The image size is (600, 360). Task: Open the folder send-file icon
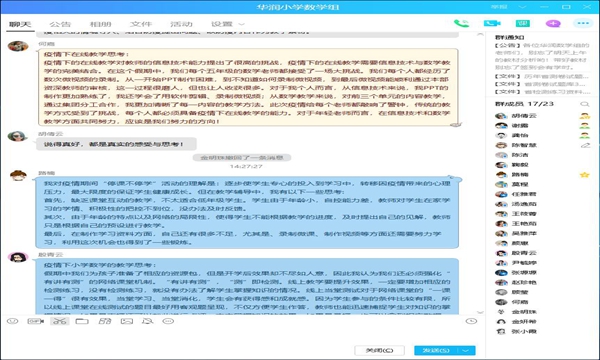pos(82,321)
